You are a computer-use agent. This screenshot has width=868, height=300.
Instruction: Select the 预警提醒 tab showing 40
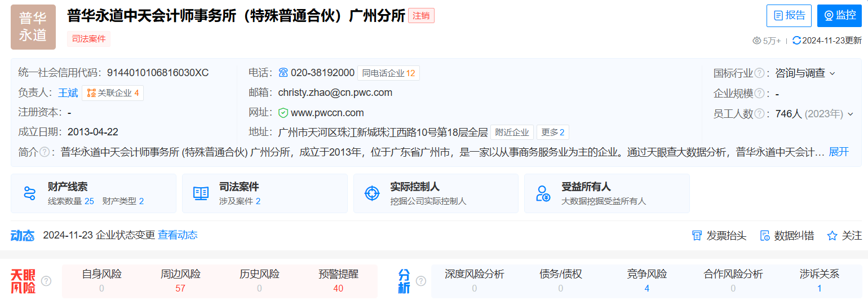[338, 281]
